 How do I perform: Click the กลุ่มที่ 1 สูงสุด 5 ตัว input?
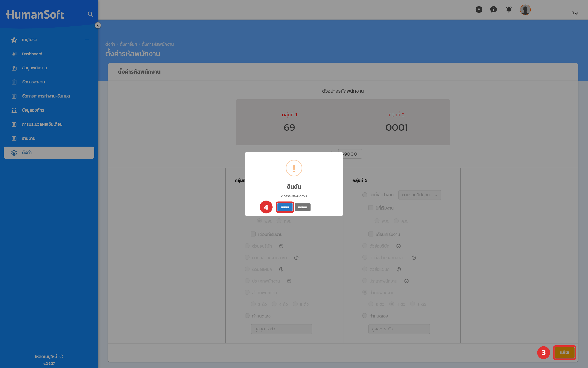pos(281,329)
